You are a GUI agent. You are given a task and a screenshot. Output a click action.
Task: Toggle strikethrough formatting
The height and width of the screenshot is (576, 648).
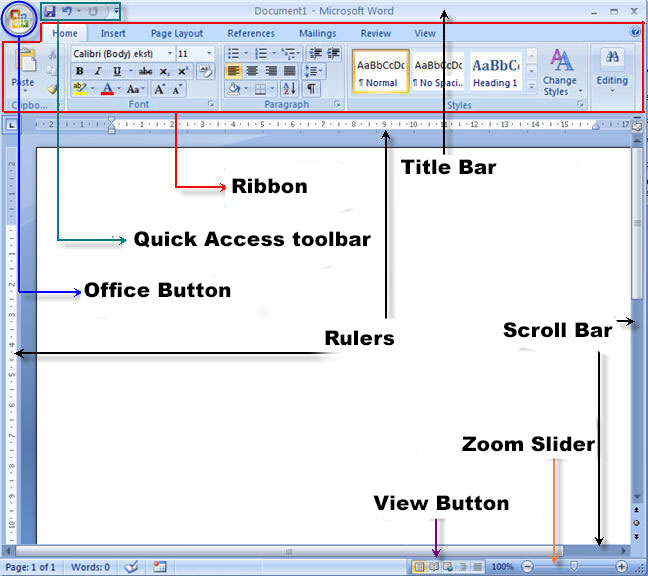coord(145,71)
